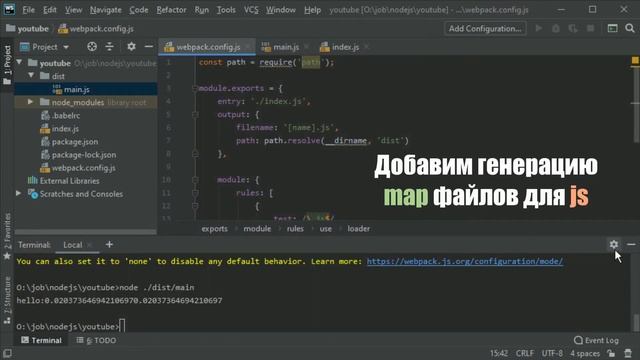Open the Help menu
The image size is (640, 360).
tap(312, 9)
